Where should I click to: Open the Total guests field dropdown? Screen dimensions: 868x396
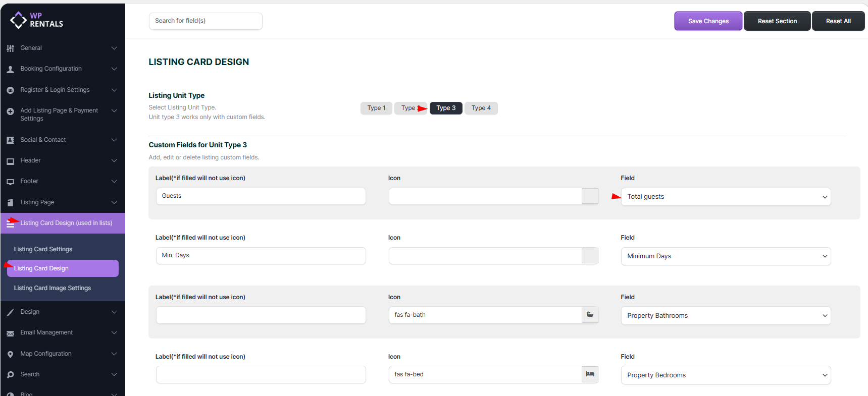coord(726,197)
